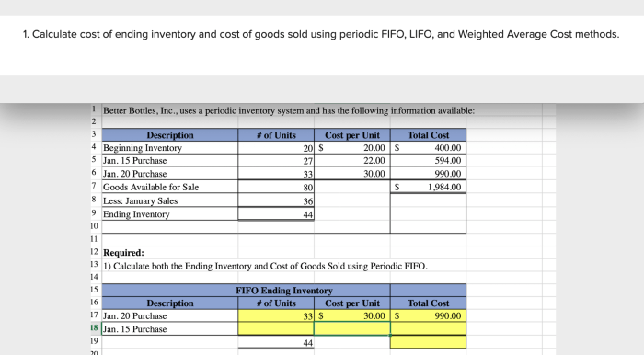Select the January Sales units cell 36

click(276, 200)
